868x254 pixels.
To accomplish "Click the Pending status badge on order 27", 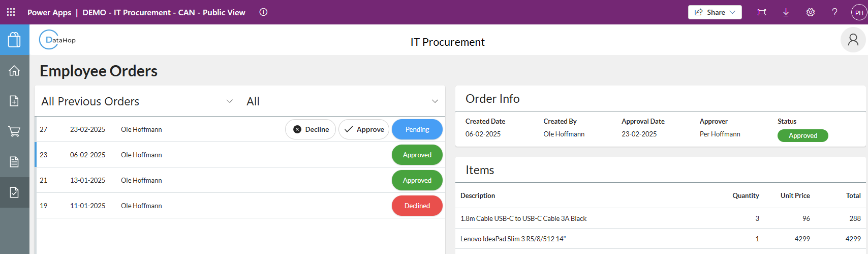I will [x=417, y=129].
